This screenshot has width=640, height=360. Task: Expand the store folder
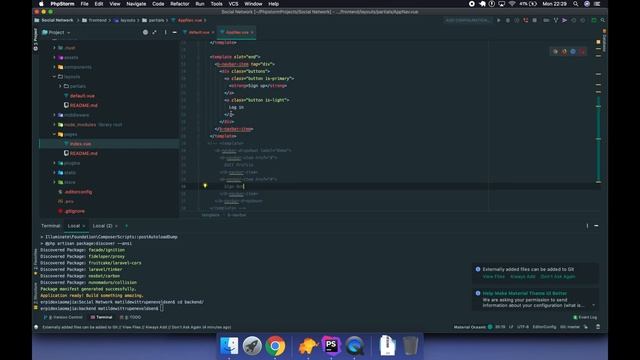click(x=54, y=182)
